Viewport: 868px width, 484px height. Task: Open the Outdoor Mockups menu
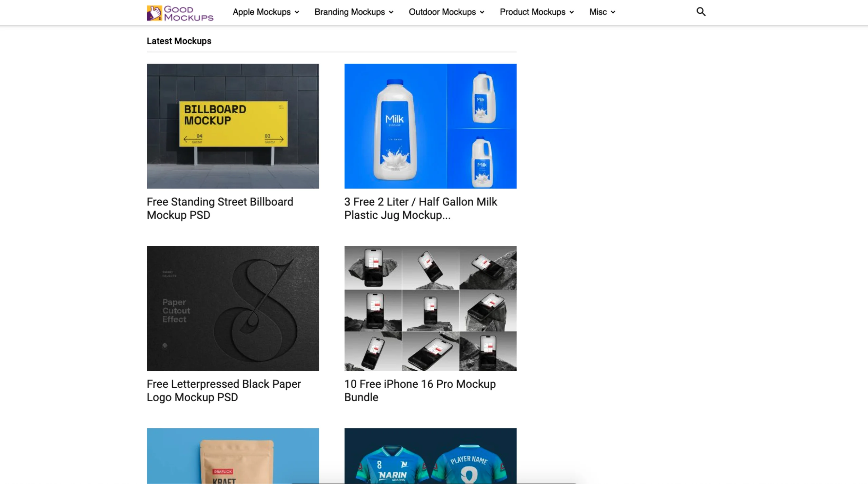point(447,12)
